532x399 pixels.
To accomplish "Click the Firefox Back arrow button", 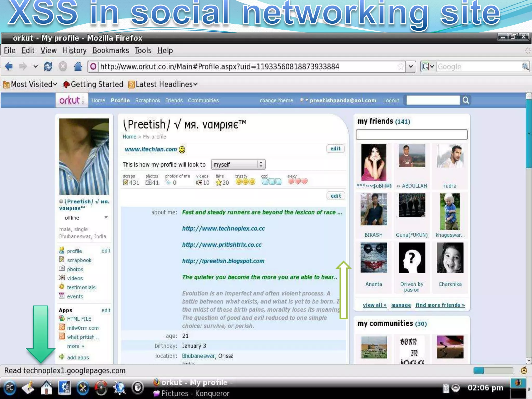I will click(x=9, y=67).
